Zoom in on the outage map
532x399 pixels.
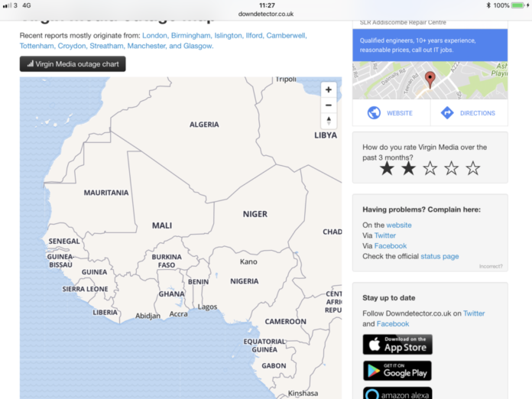(x=329, y=89)
